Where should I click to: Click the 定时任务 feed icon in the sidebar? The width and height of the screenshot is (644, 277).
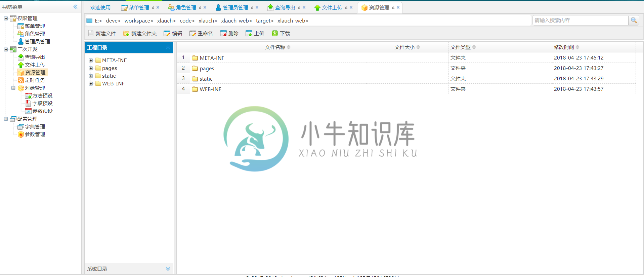(21, 80)
